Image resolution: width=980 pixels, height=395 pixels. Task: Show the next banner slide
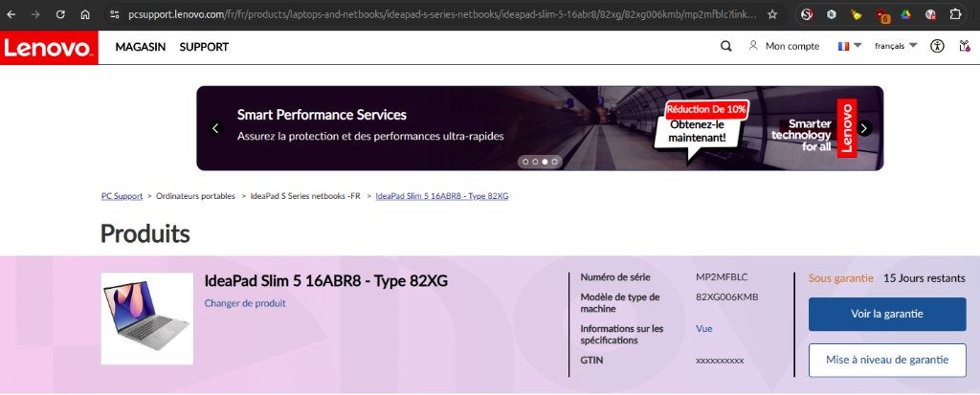click(x=864, y=128)
